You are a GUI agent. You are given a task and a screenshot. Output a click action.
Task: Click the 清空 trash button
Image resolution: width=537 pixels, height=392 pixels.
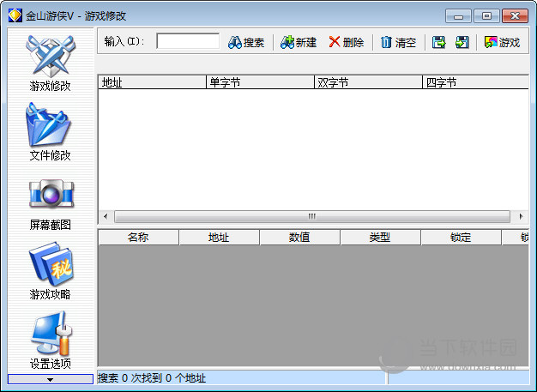pos(398,42)
